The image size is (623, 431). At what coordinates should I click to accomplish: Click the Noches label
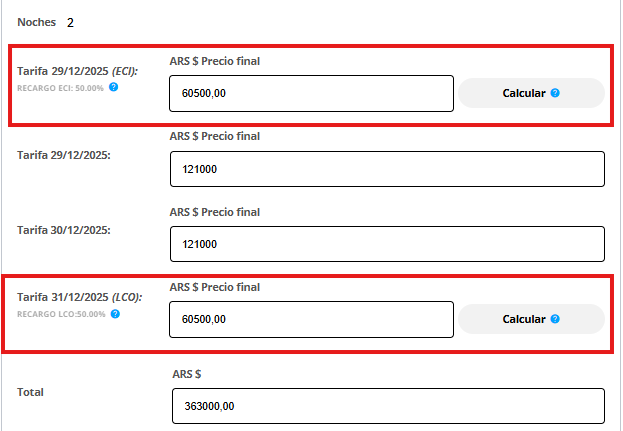[37, 22]
